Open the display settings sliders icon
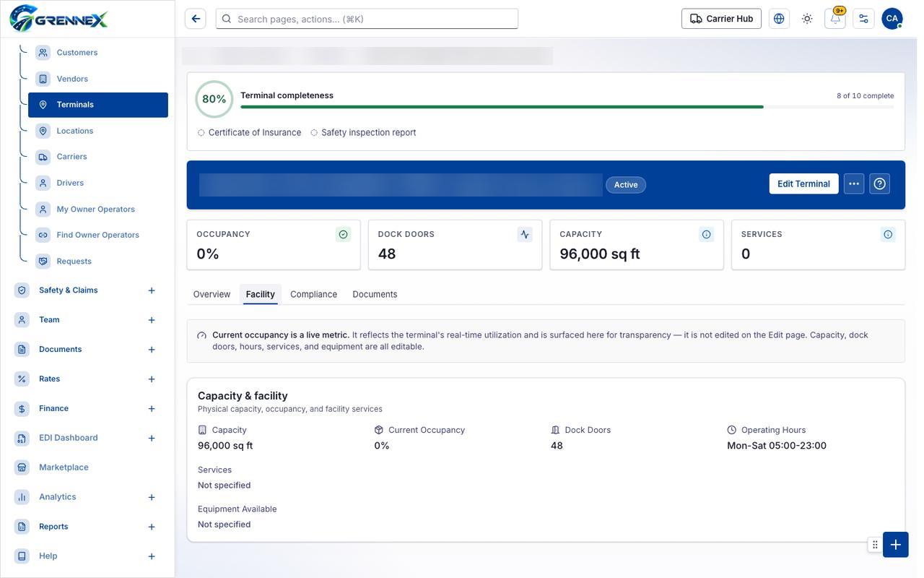 point(863,19)
